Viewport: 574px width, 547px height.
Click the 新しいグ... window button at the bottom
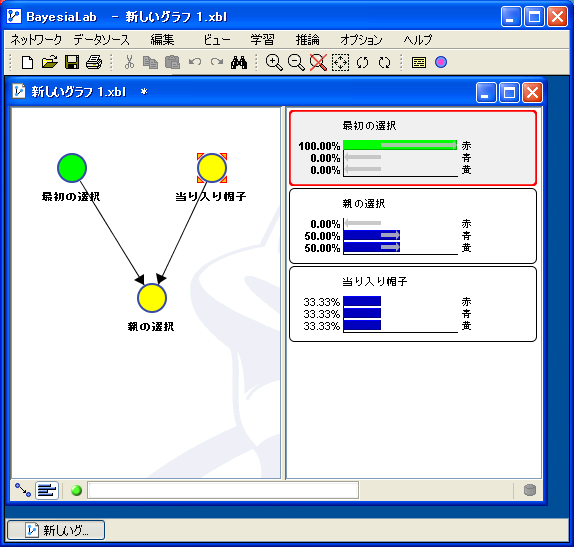coord(56,530)
